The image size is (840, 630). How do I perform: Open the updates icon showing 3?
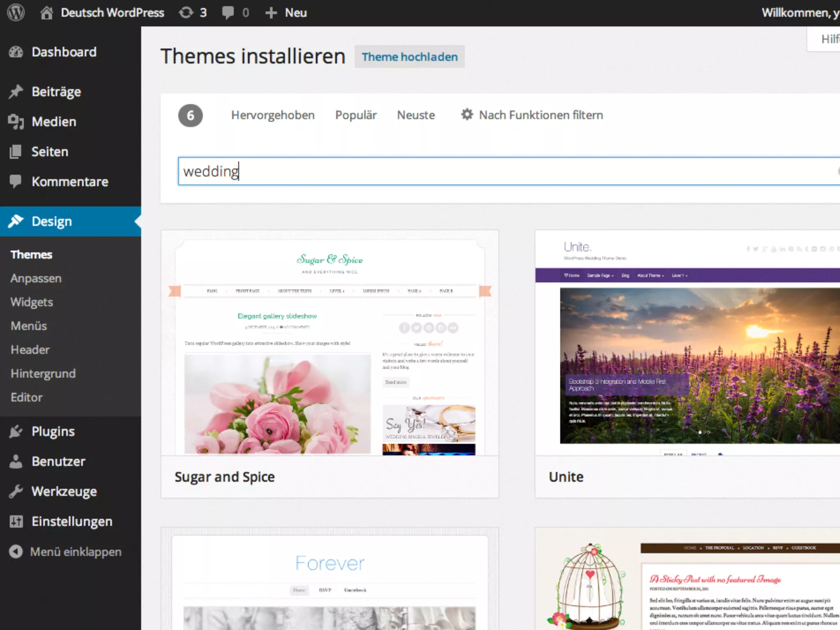click(186, 13)
